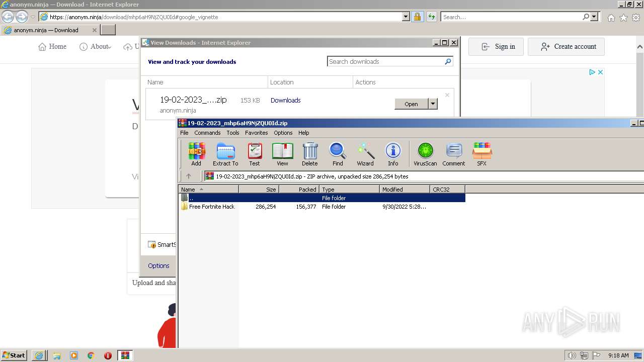The image size is (644, 362).
Task: Open a new tab in IE
Action: coord(108,30)
